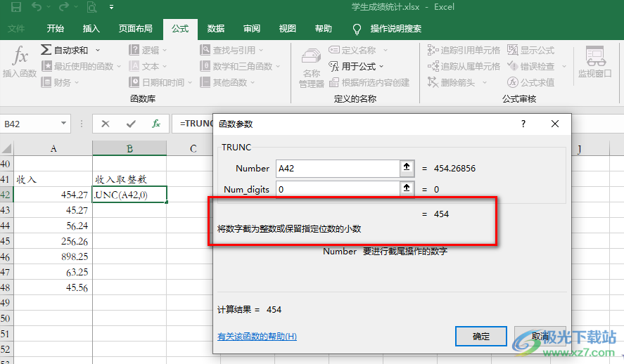Viewport: 624px width, 364px height.
Task: Click the Redo arrow icon
Action: click(64, 7)
